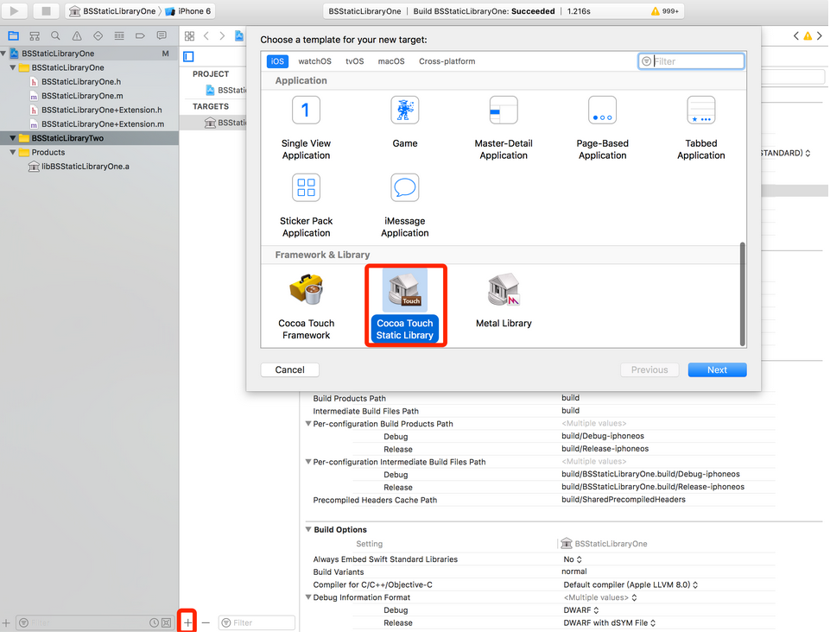Open the issue navigator warning icon
The image size is (830, 644).
tap(77, 36)
